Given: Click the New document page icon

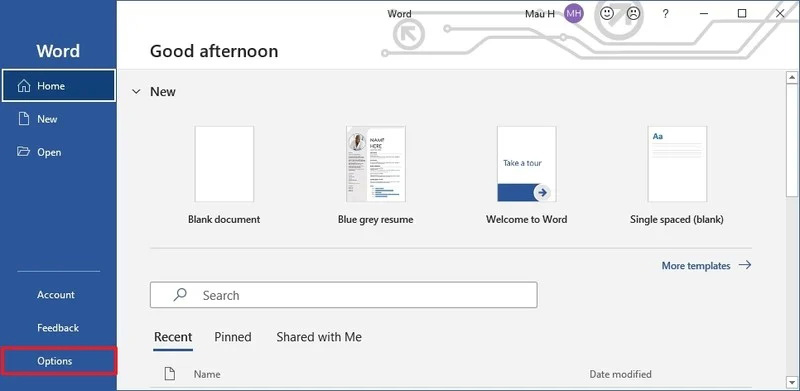Looking at the screenshot, I should [x=23, y=119].
